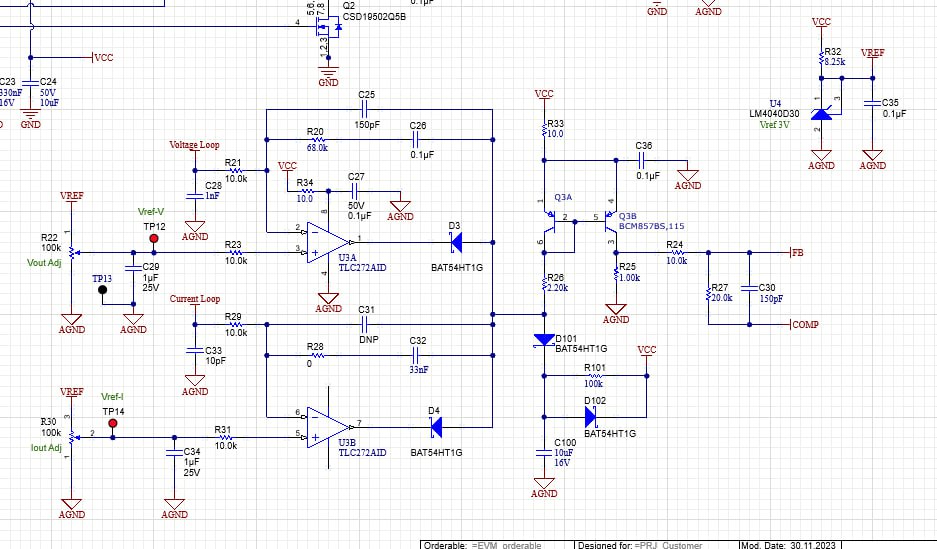Image resolution: width=937 pixels, height=549 pixels.
Task: Click the C30 150pF capacitor symbol
Action: pyautogui.click(x=749, y=289)
